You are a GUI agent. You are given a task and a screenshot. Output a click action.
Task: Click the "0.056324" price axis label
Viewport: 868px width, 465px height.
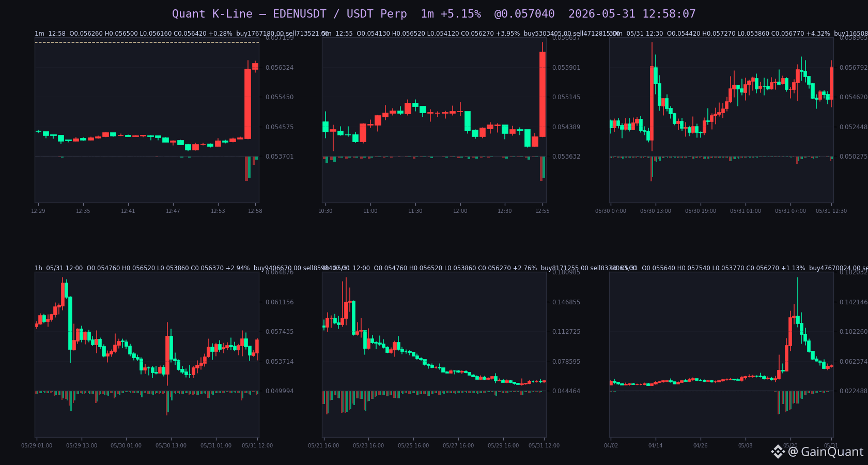[x=280, y=68]
